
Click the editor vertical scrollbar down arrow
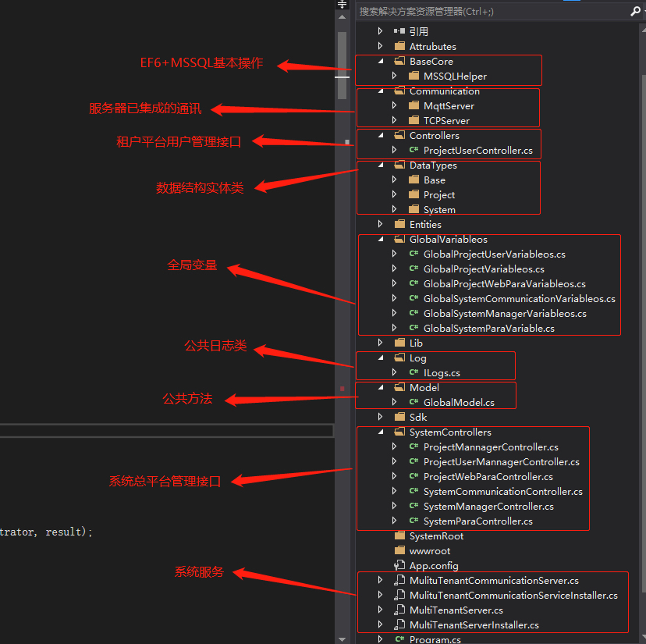click(342, 638)
